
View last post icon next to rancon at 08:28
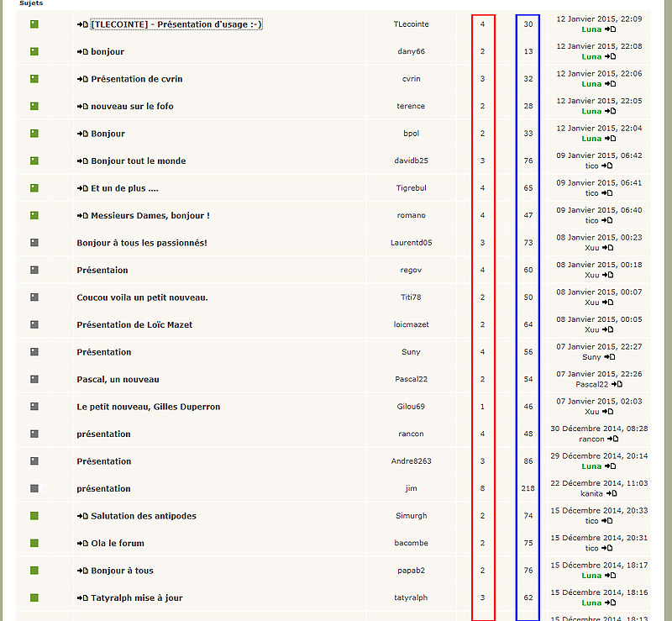[x=613, y=439]
